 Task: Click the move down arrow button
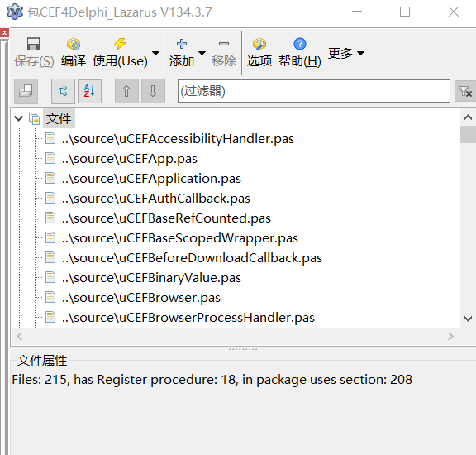[x=153, y=91]
